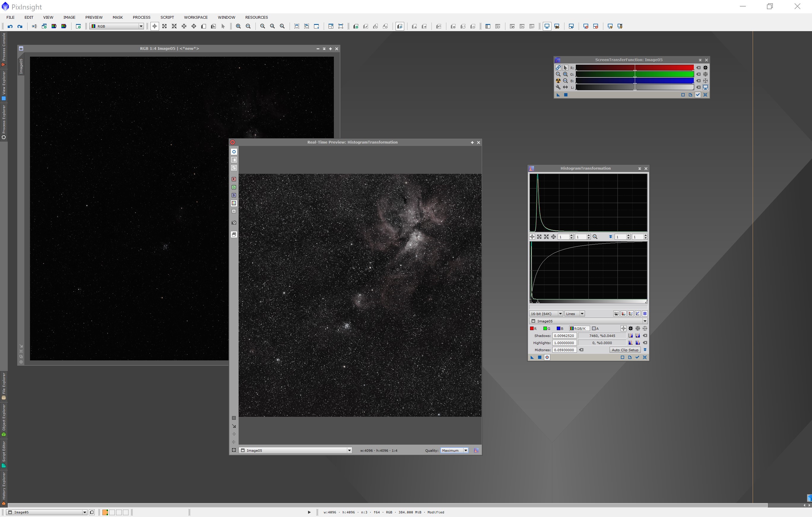The height and width of the screenshot is (517, 812).
Task: Click the Shadows value input field
Action: [564, 336]
